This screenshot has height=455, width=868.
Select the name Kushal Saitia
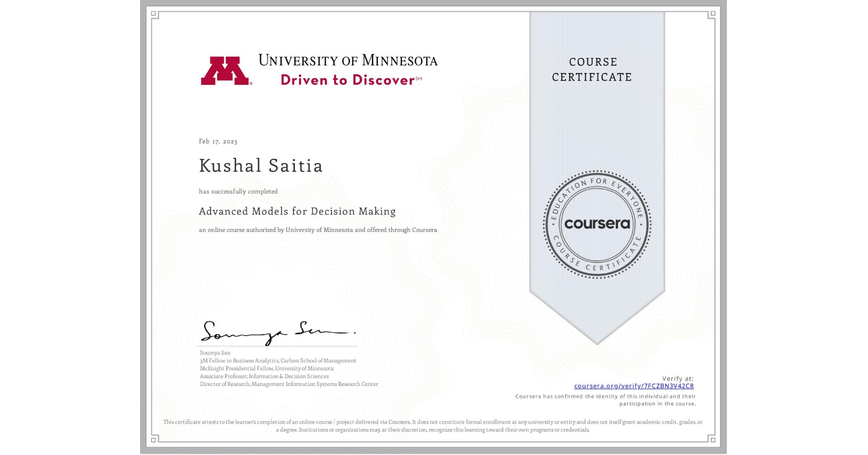pos(261,166)
